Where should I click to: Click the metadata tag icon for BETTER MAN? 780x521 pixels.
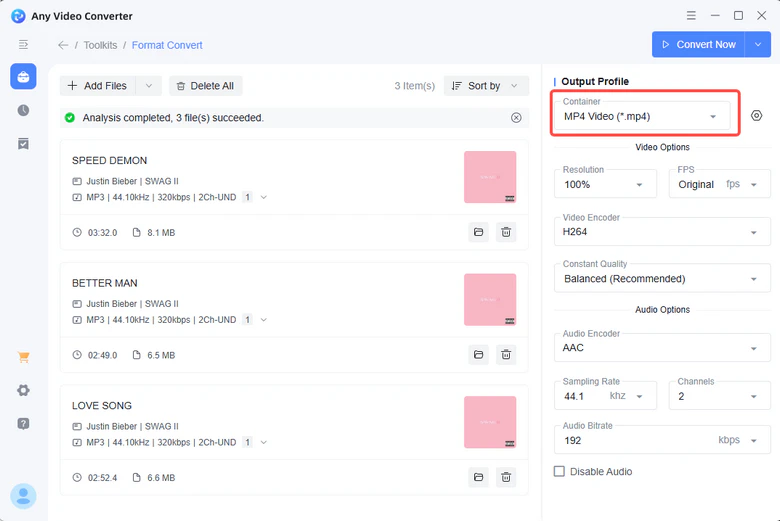(x=77, y=304)
